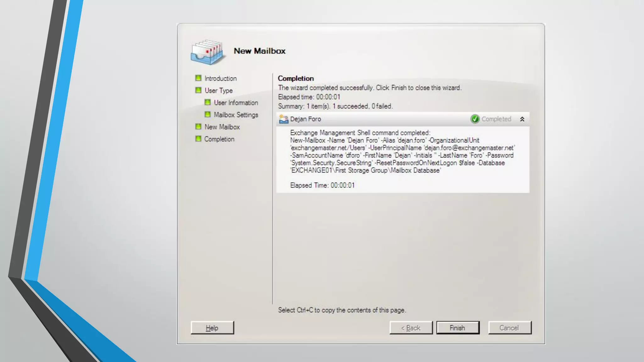The height and width of the screenshot is (362, 644).
Task: Click the Dejan Foro mailbox user icon
Action: pos(283,119)
